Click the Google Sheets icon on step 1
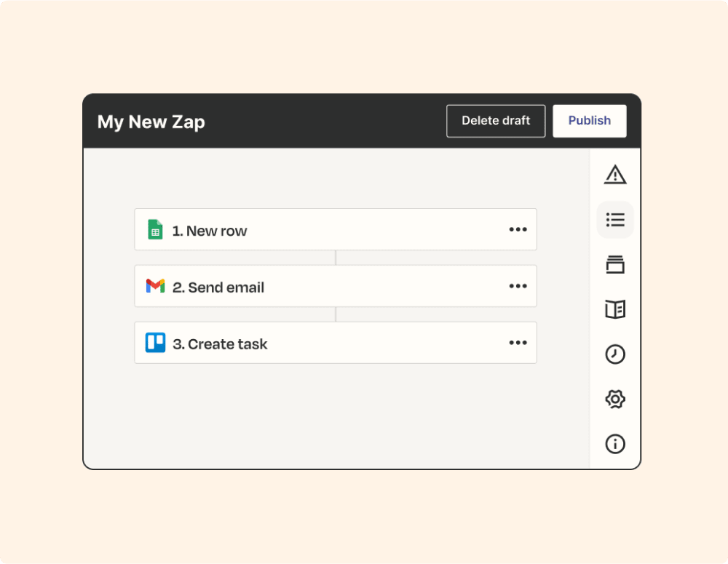Image resolution: width=728 pixels, height=564 pixels. (155, 229)
